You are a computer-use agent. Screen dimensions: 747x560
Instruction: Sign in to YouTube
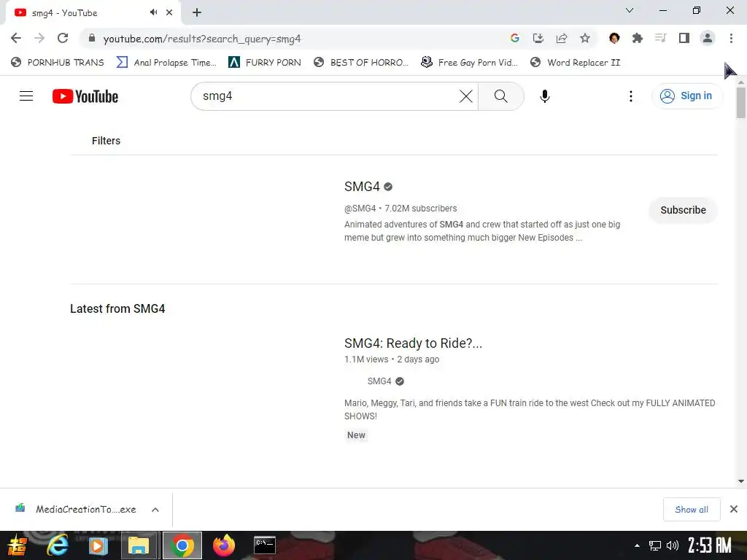click(686, 96)
